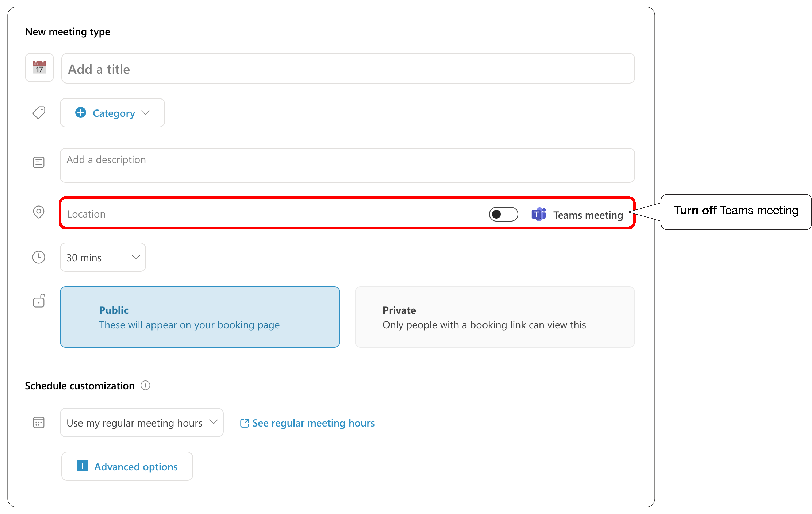Click the location pin icon
Viewport: 812px width, 514px height.
[39, 212]
